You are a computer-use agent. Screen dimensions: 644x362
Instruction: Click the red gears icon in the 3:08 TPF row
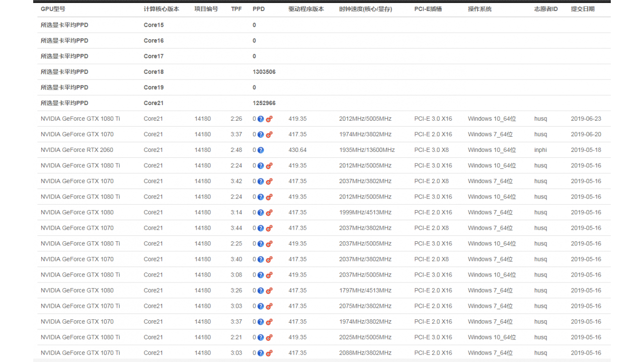pyautogui.click(x=269, y=275)
